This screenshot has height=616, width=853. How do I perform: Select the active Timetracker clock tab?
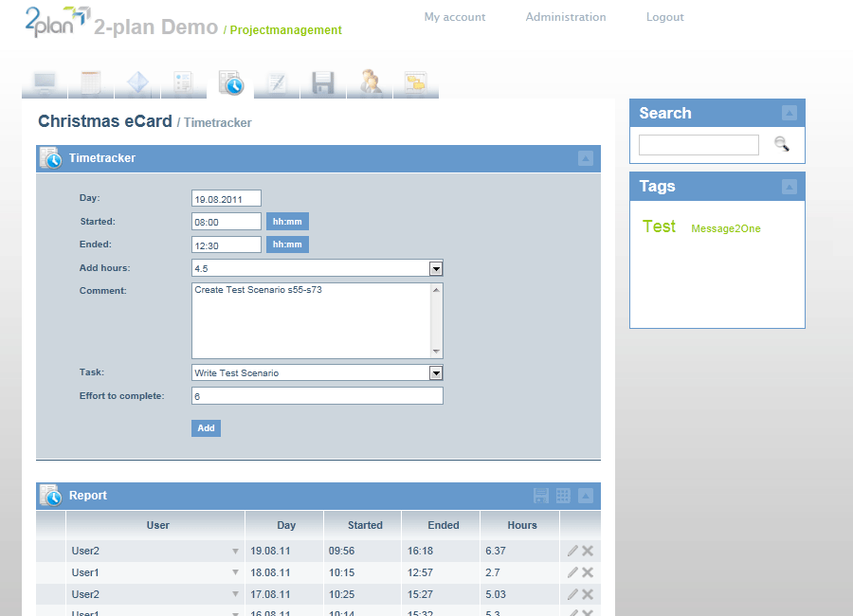[230, 83]
